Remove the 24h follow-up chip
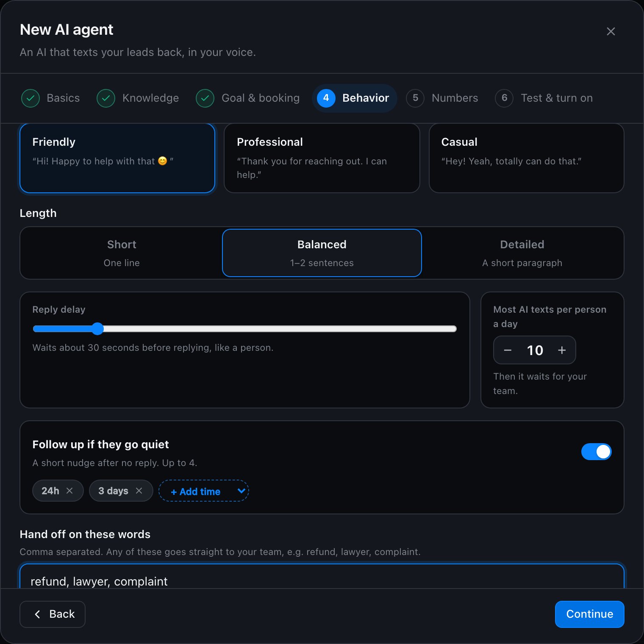This screenshot has width=644, height=644. point(69,491)
